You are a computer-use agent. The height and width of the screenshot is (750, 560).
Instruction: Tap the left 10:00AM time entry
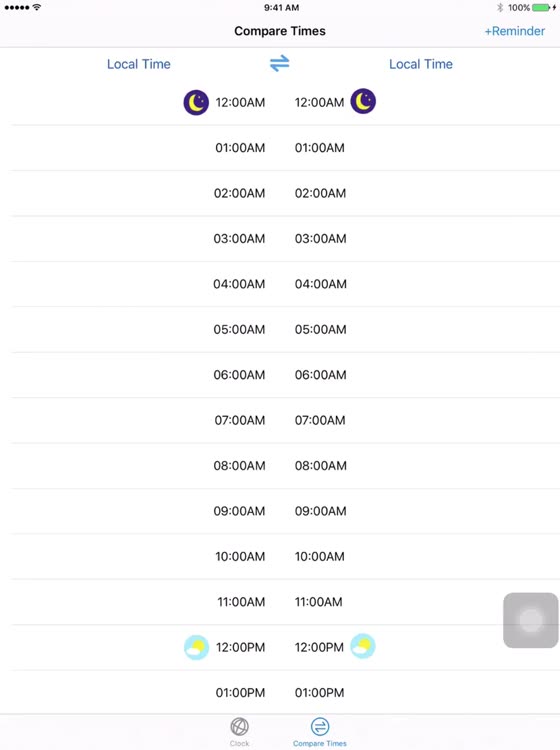240,556
